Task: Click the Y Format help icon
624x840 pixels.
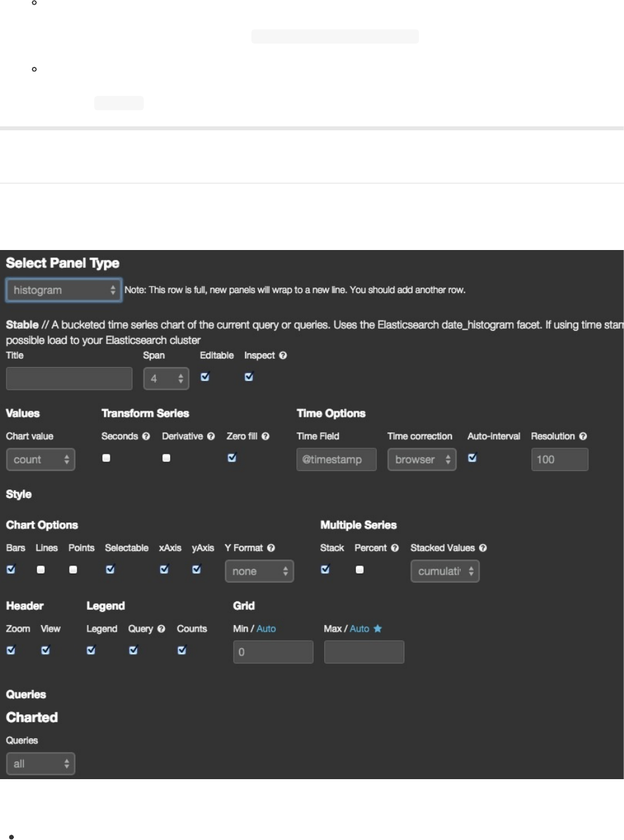Action: (x=271, y=548)
